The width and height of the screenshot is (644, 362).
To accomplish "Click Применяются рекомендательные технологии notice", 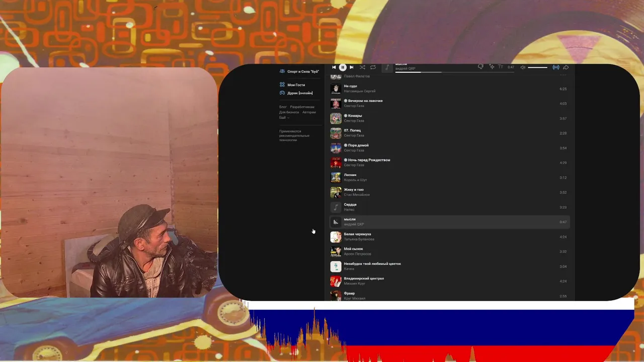I will coord(294,136).
